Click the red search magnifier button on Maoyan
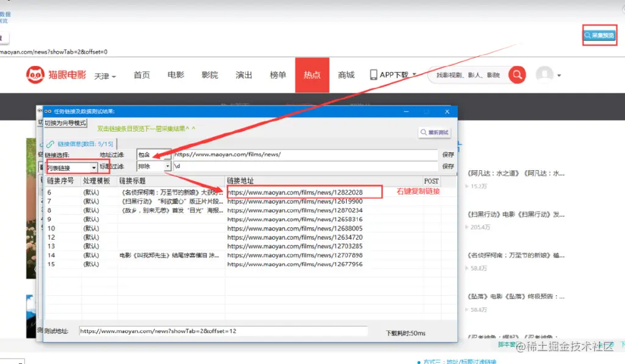Screen dimensions: 625x364 pyautogui.click(x=517, y=74)
